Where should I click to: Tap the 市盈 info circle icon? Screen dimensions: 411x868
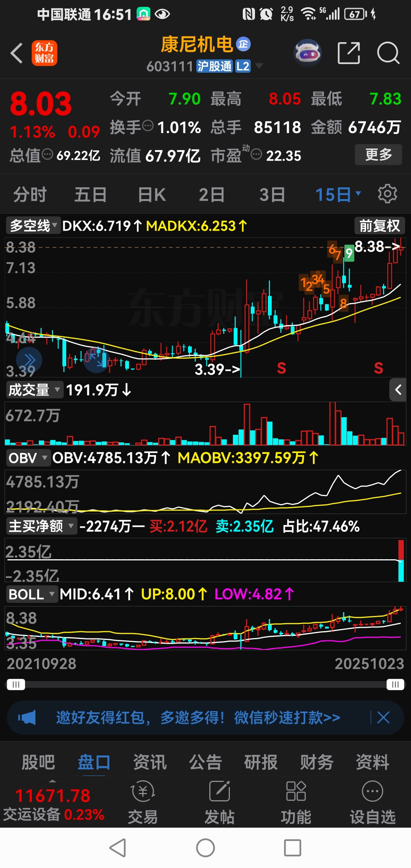coord(256,154)
